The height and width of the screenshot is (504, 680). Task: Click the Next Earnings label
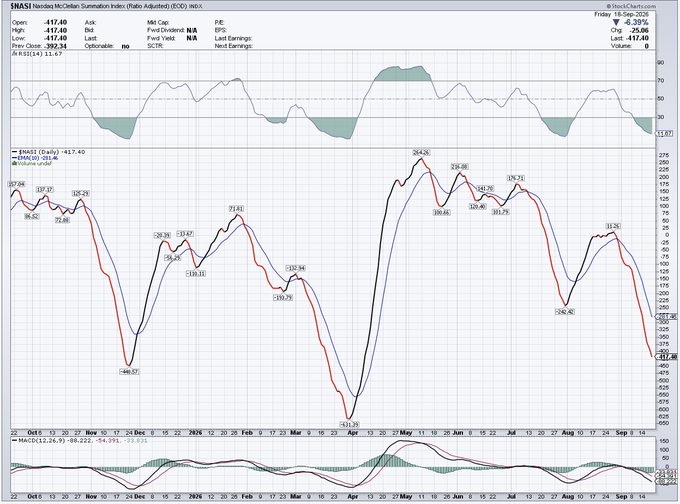pyautogui.click(x=234, y=46)
